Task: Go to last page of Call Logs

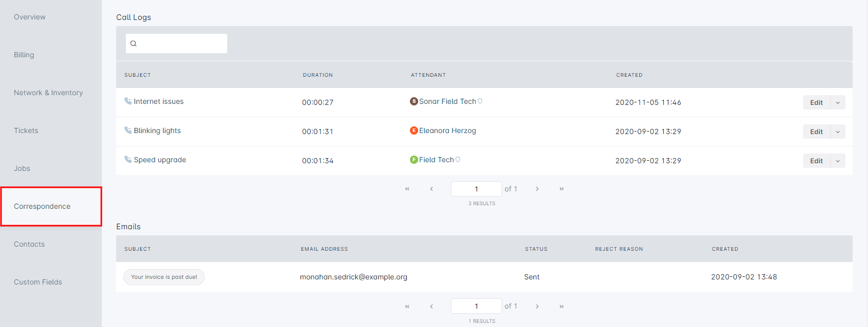Action: click(x=561, y=189)
